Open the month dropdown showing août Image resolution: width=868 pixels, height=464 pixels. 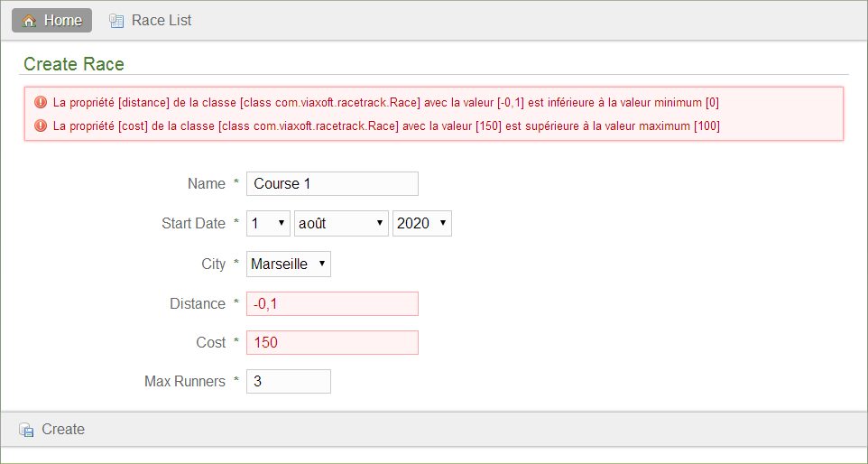pos(341,223)
